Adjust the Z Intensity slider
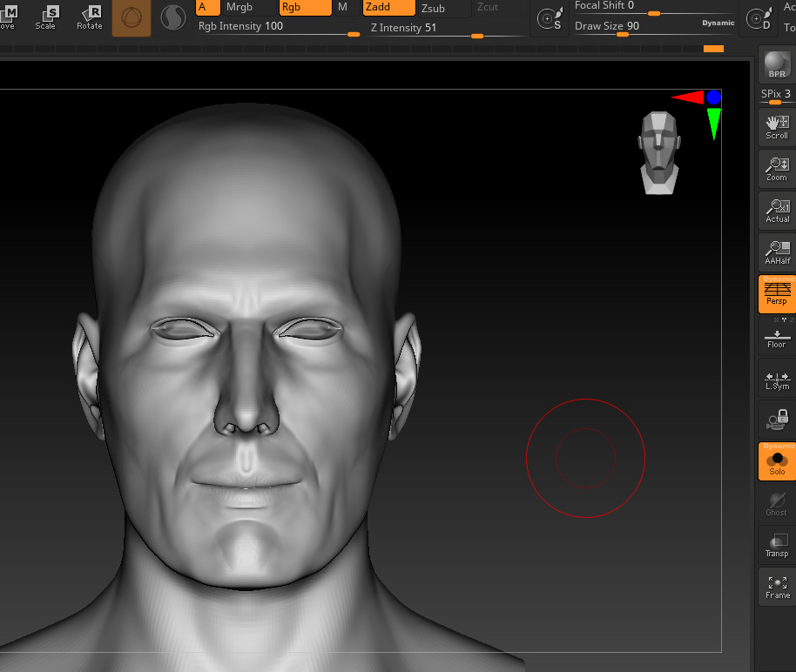This screenshot has width=796, height=672. (447, 30)
